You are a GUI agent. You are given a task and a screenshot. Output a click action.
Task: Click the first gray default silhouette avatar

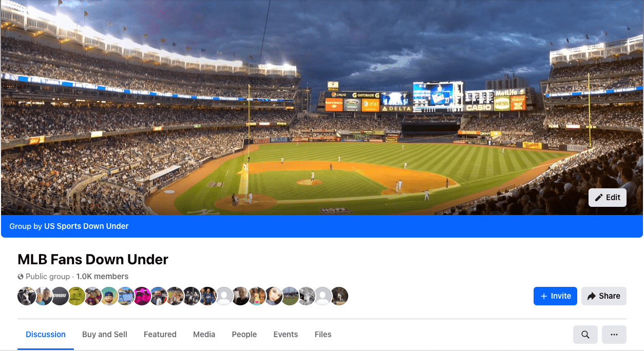coord(224,296)
